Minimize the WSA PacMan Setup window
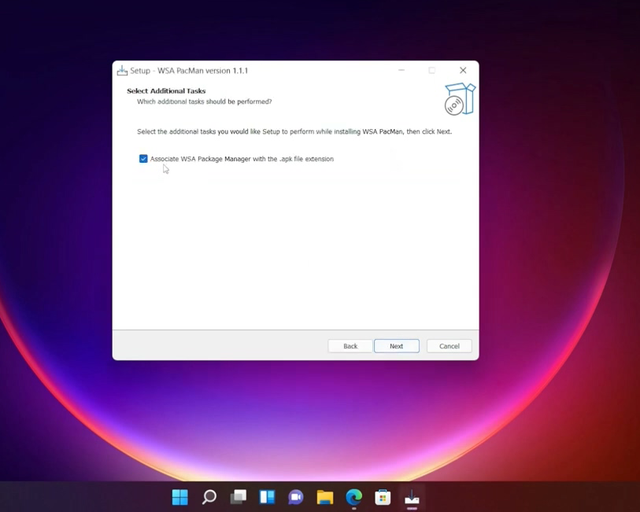 (x=401, y=71)
